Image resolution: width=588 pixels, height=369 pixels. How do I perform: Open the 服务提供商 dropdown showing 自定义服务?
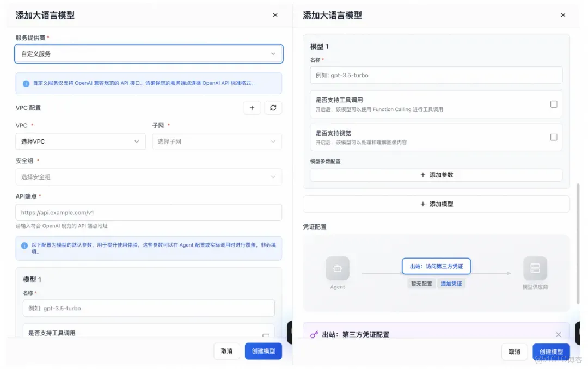click(x=148, y=54)
